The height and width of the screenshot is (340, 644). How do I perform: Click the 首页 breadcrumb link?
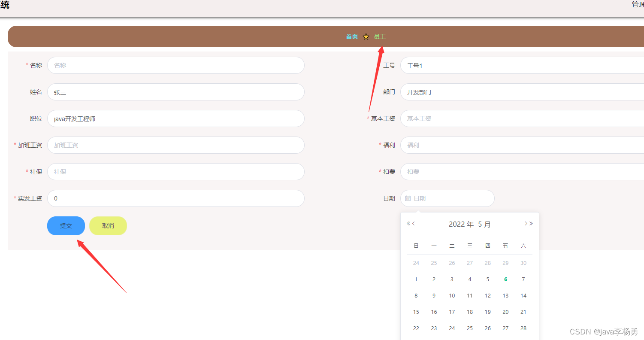352,36
